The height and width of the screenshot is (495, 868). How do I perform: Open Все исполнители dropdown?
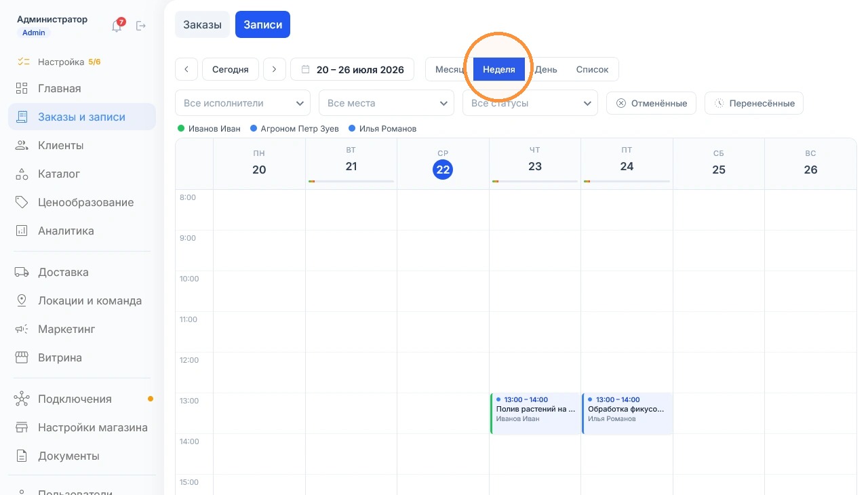(243, 103)
